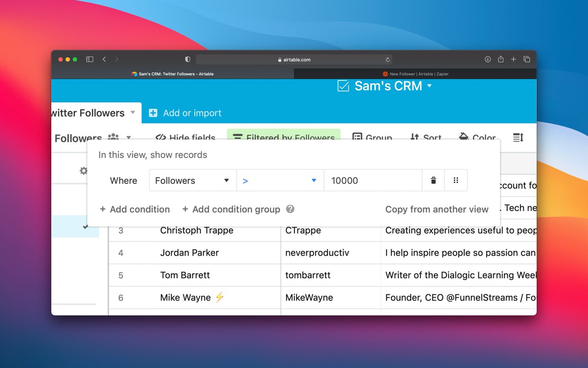Switch to Sam's CRM Twitter Followers tab
Image resolution: width=588 pixels, height=368 pixels.
[x=172, y=74]
